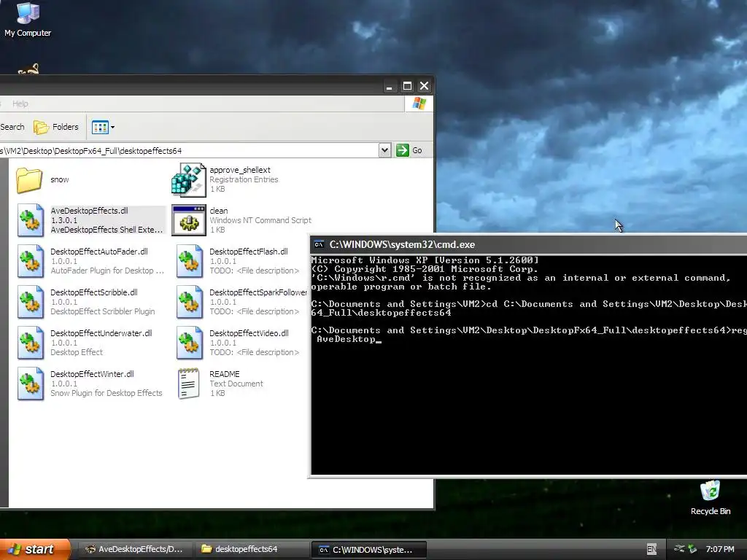Click the Start button
Viewport: 747px width, 560px height.
pyautogui.click(x=34, y=550)
